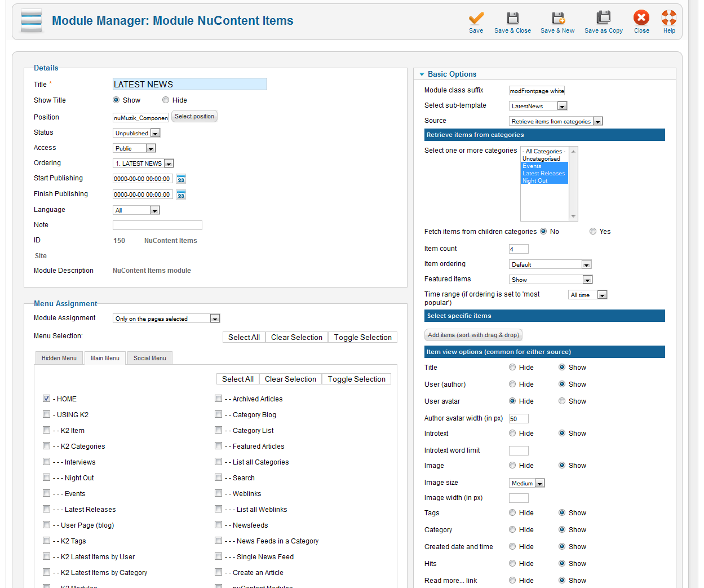Check the HOME menu checkbox

point(46,398)
